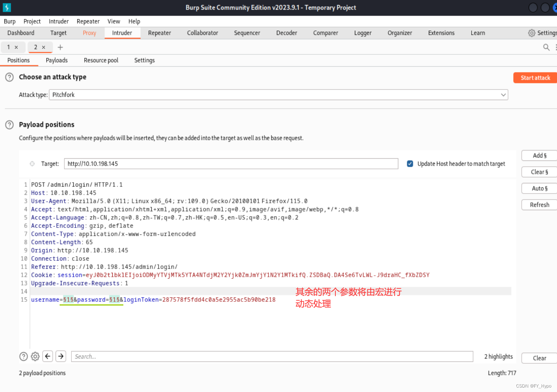Open help icon next to Payload positions
The height and width of the screenshot is (392, 557).
9,125
